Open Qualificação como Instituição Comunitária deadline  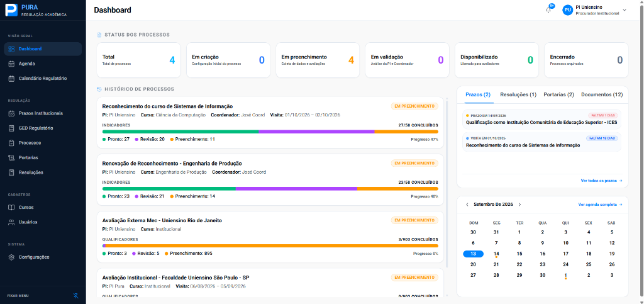click(541, 120)
